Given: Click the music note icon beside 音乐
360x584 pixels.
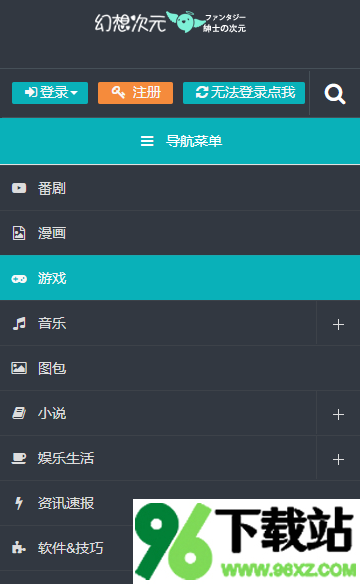Looking at the screenshot, I should [x=19, y=323].
